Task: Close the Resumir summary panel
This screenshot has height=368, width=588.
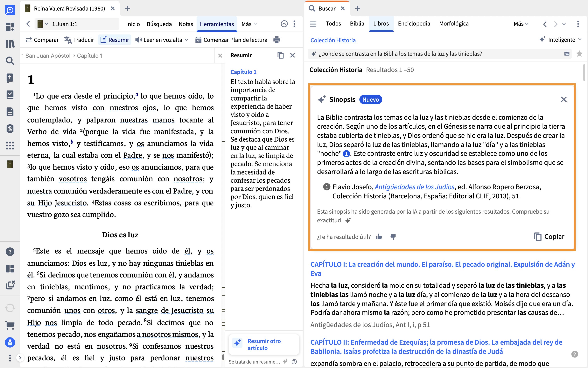Action: (x=293, y=55)
